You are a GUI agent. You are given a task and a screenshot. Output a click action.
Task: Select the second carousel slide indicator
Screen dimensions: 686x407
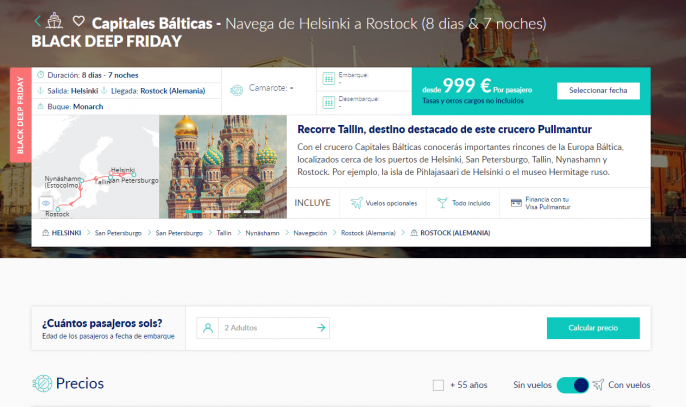click(x=213, y=212)
